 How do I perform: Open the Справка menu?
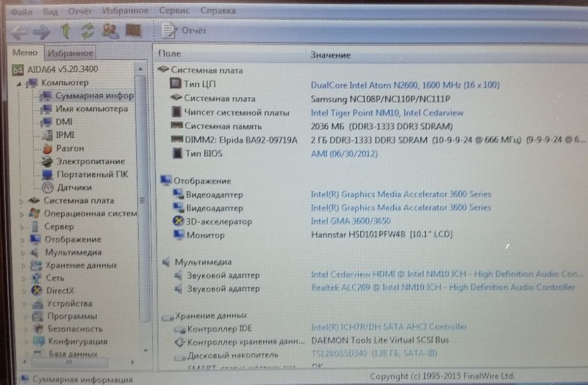(x=218, y=11)
